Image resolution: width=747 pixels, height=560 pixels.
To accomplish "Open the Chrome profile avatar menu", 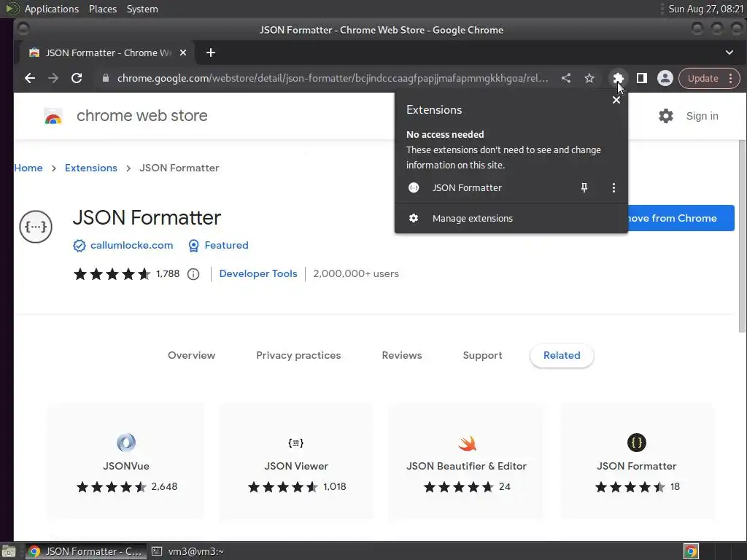I will (x=665, y=78).
